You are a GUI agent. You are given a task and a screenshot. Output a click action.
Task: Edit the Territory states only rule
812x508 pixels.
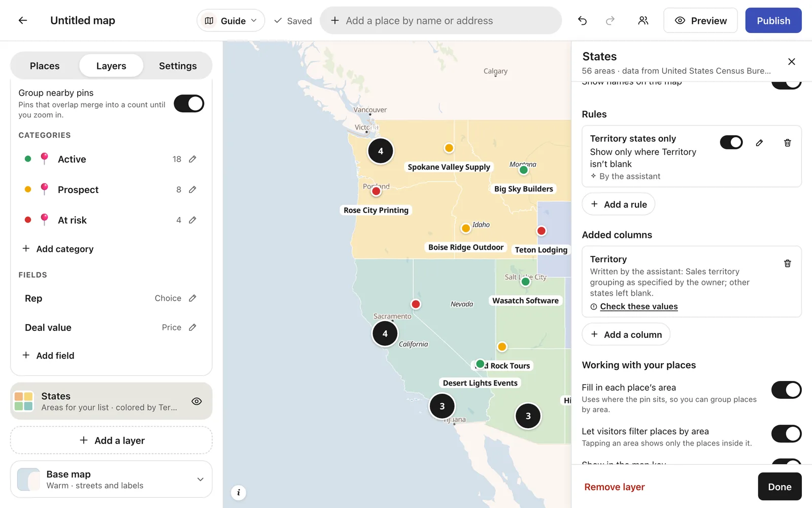pyautogui.click(x=759, y=143)
